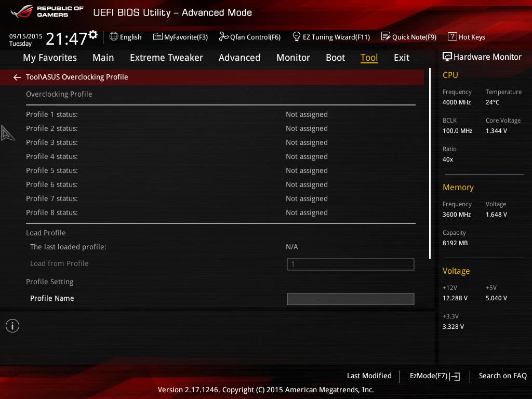Viewport: 532px width, 399px height.
Task: Click the 'Overclocking Profile' heading
Action: pos(59,94)
